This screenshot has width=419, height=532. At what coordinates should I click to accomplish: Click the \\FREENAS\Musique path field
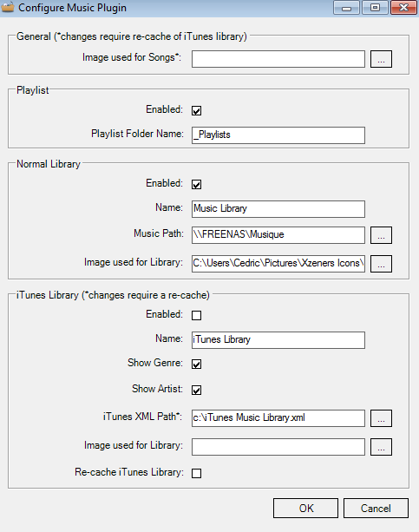[278, 235]
